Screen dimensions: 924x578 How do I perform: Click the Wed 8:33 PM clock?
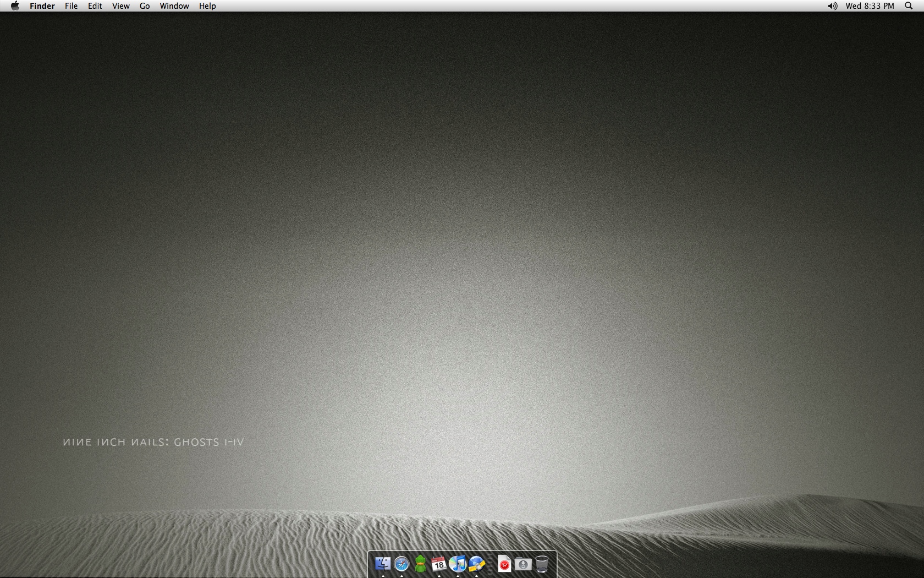pyautogui.click(x=870, y=6)
